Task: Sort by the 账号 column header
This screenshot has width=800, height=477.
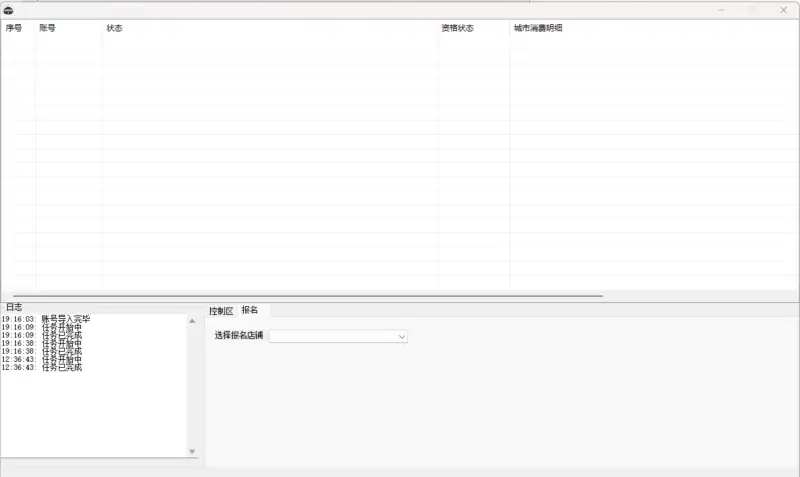Action: click(x=48, y=28)
